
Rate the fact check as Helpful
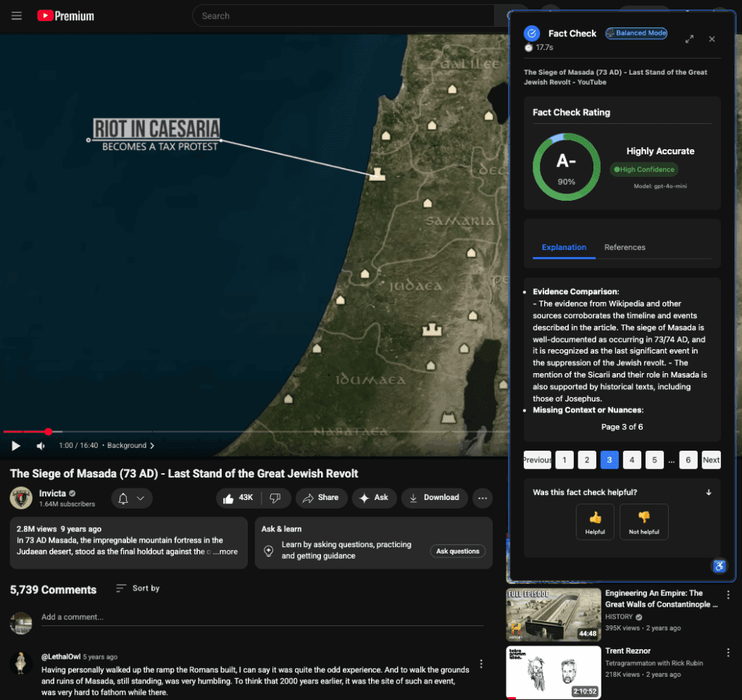coord(595,522)
